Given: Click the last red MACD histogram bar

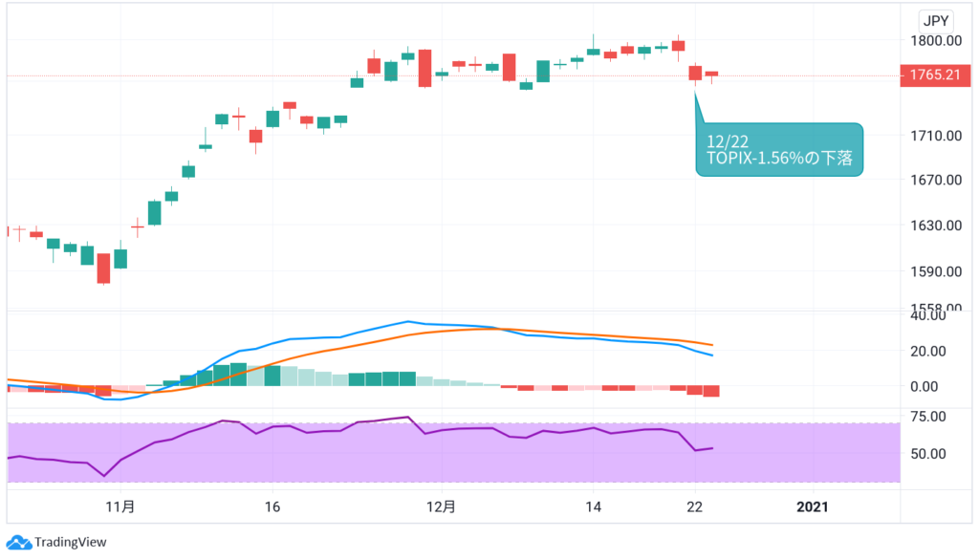Looking at the screenshot, I should [x=711, y=392].
